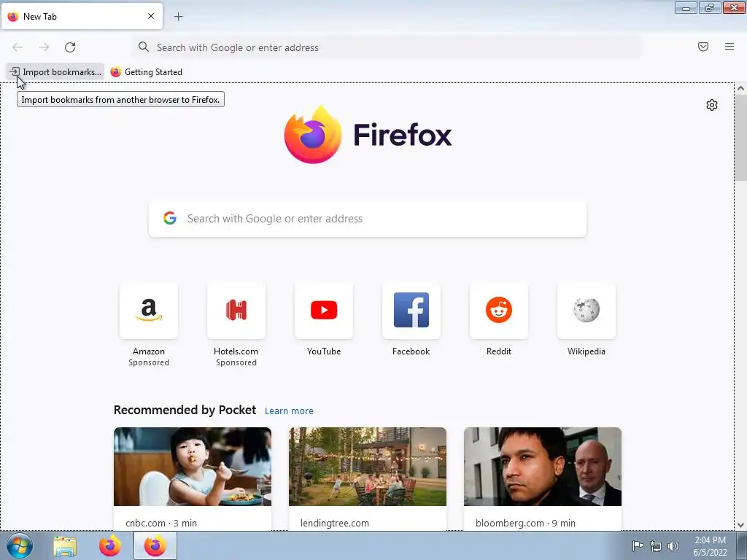This screenshot has height=560, width=747.
Task: Click the active Firefox taskbar button
Action: (155, 545)
